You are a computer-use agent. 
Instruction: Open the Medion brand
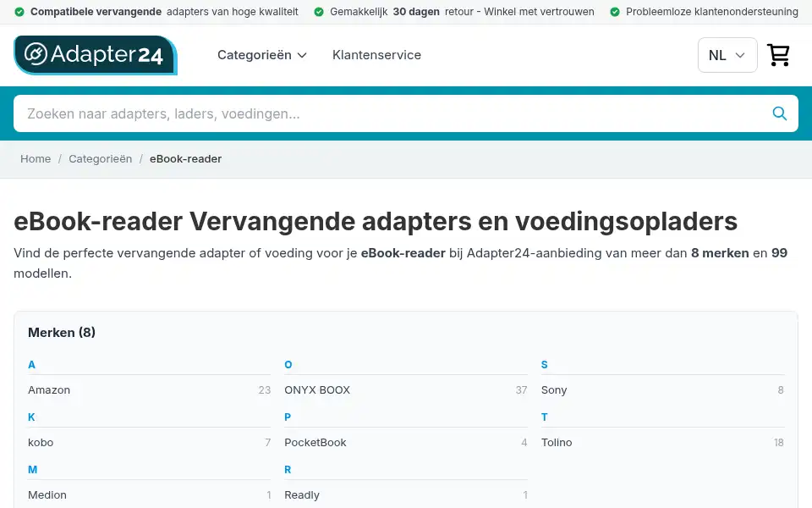(x=149, y=494)
